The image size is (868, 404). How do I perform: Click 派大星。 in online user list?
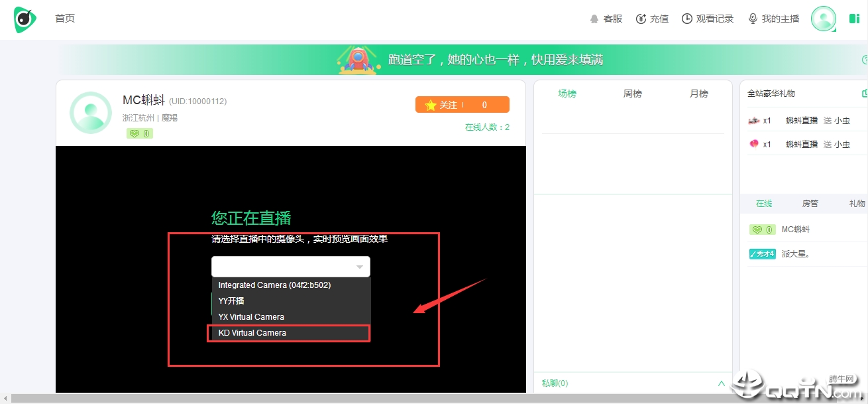pyautogui.click(x=796, y=254)
